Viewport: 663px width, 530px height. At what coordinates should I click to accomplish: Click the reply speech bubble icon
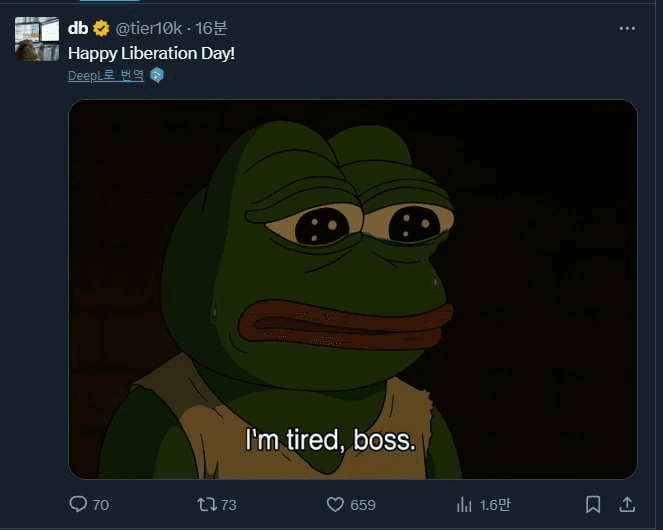[x=78, y=504]
